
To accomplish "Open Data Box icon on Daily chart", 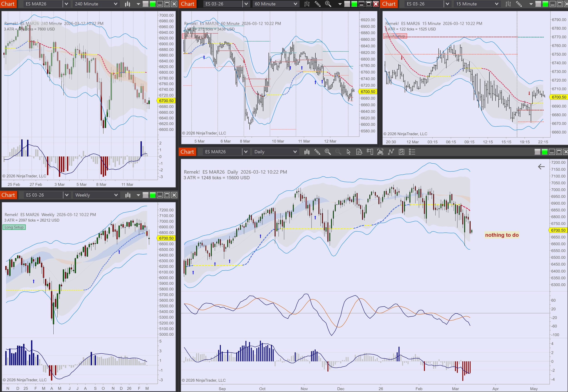I will pos(359,152).
